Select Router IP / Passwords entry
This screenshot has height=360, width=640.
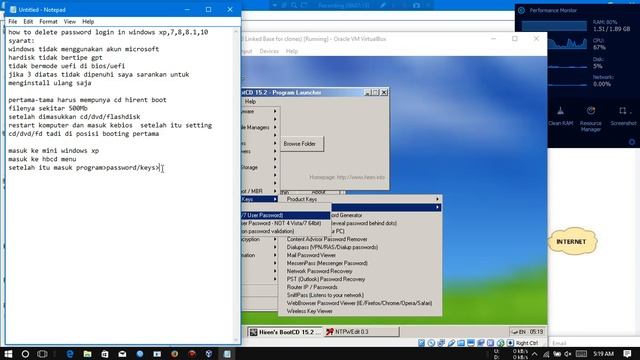click(x=312, y=287)
